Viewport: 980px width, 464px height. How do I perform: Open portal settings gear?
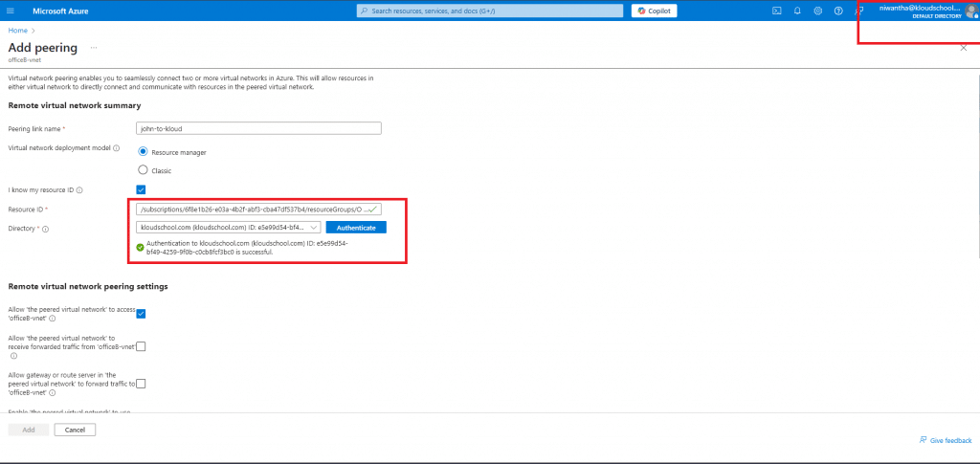[818, 11]
